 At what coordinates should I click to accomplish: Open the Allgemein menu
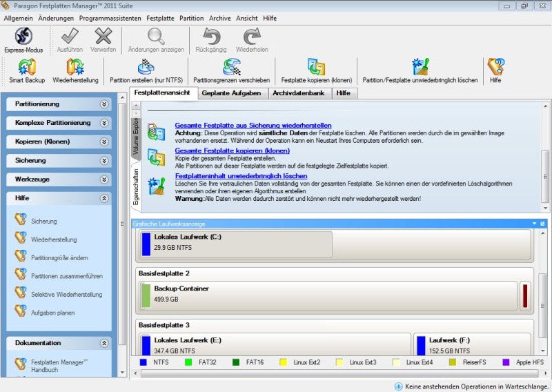point(18,19)
